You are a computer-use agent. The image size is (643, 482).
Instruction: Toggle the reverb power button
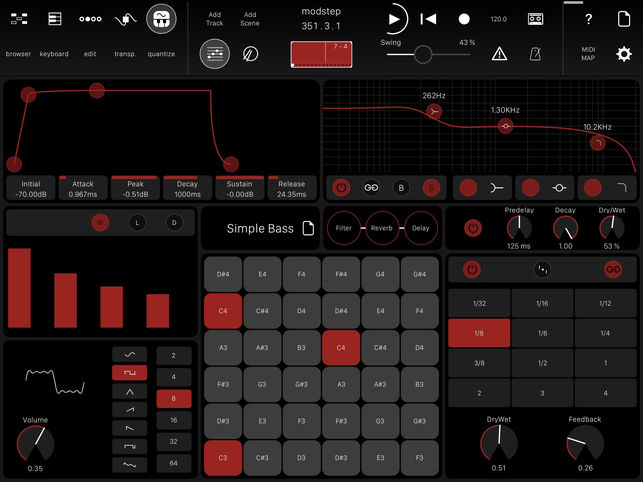pyautogui.click(x=473, y=228)
